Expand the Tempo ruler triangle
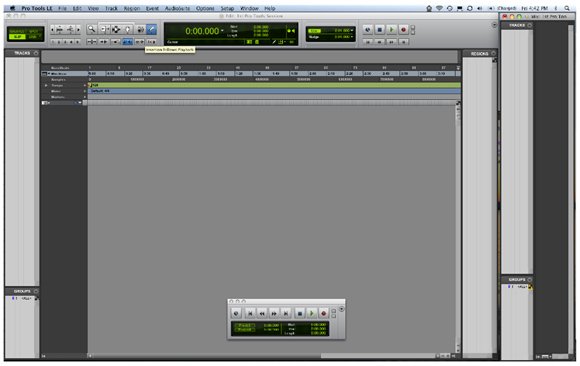This screenshot has width=580, height=366. point(46,85)
